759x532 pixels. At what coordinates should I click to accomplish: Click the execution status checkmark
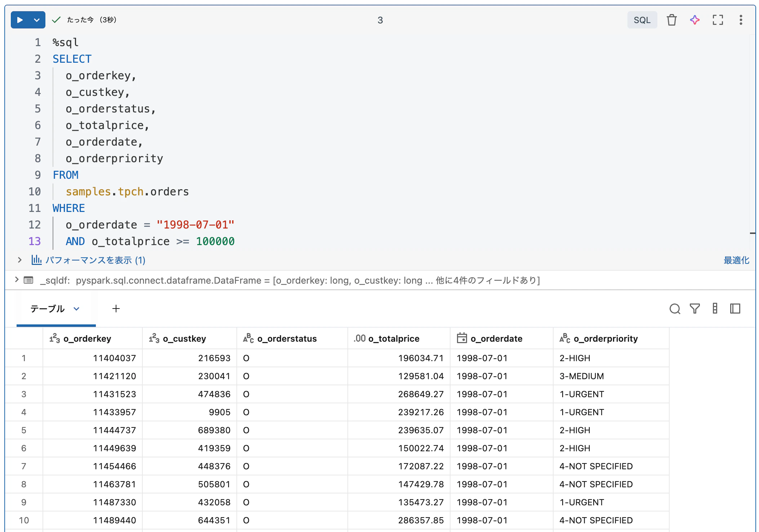click(x=56, y=20)
